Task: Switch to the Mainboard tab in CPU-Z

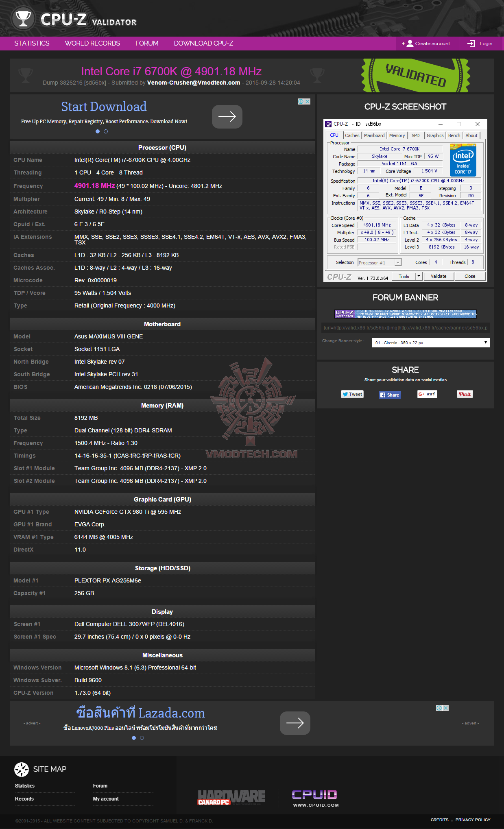Action: [x=374, y=135]
